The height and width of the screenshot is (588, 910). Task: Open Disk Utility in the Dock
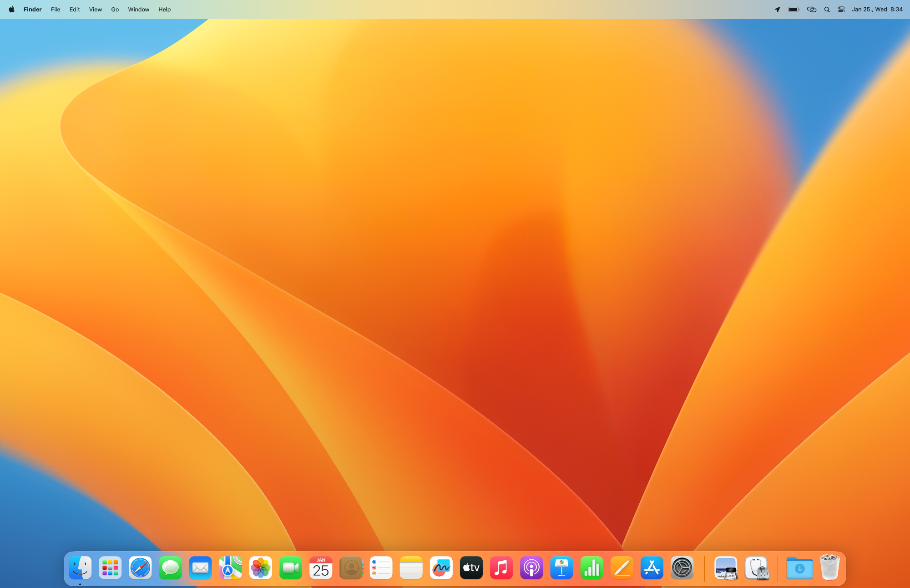coord(756,568)
